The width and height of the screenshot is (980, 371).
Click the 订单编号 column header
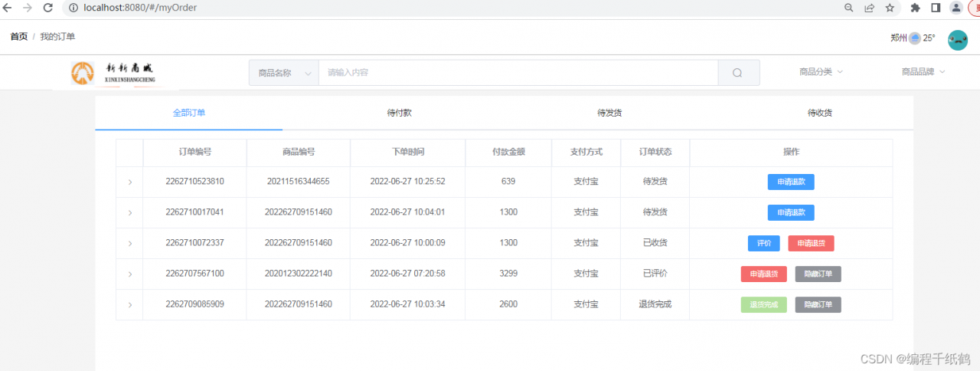[x=194, y=152]
